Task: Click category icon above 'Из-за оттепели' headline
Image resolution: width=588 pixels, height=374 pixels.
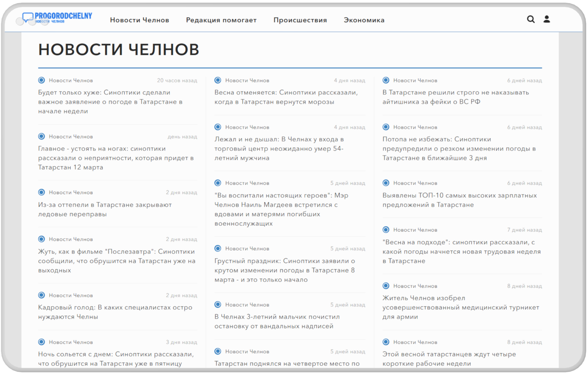Action: [42, 192]
